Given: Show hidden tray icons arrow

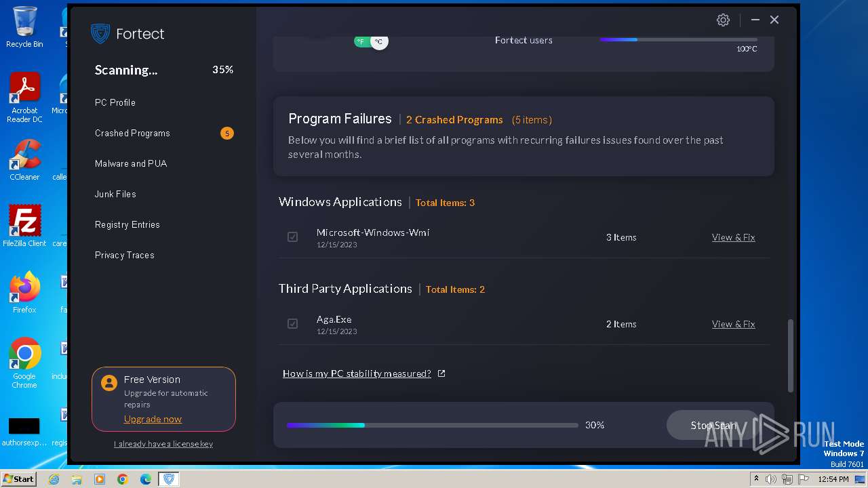Looking at the screenshot, I should 756,479.
